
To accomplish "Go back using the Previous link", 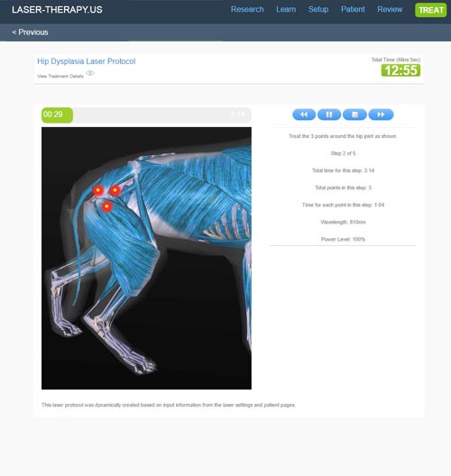I will click(30, 32).
